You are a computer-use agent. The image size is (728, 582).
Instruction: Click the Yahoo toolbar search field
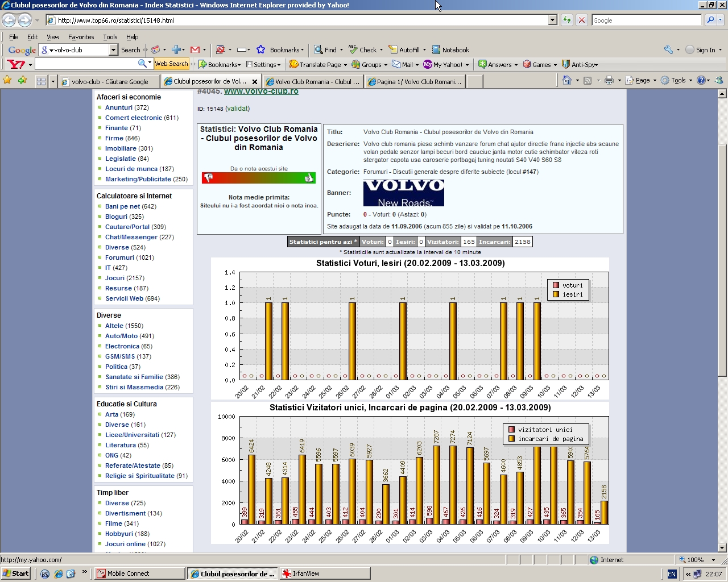pos(86,64)
